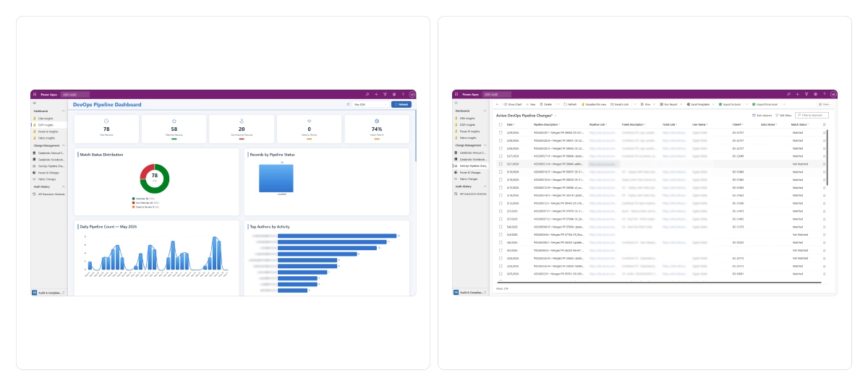Click Import from Excel command

click(x=764, y=104)
